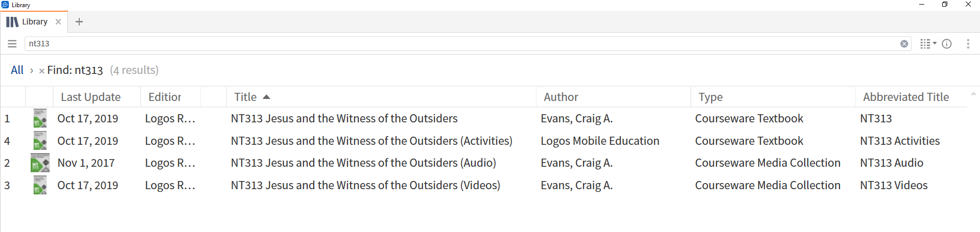Screen dimensions: 980x232
Task: Open the view mode grid dropdown
Action: point(928,44)
